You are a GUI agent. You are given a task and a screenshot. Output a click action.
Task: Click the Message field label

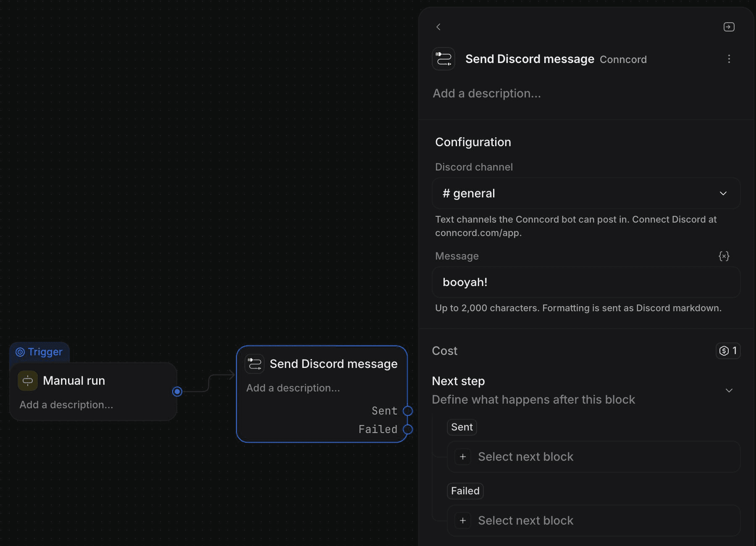[x=457, y=256]
